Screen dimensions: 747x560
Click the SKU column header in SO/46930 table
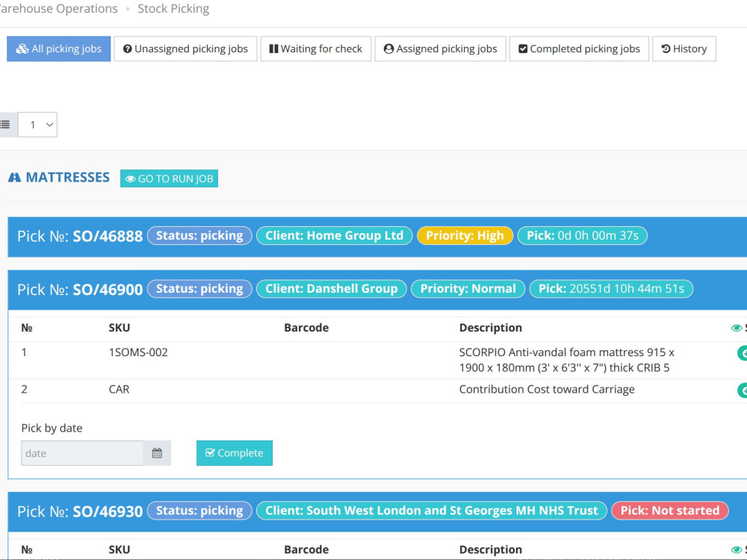click(x=119, y=550)
